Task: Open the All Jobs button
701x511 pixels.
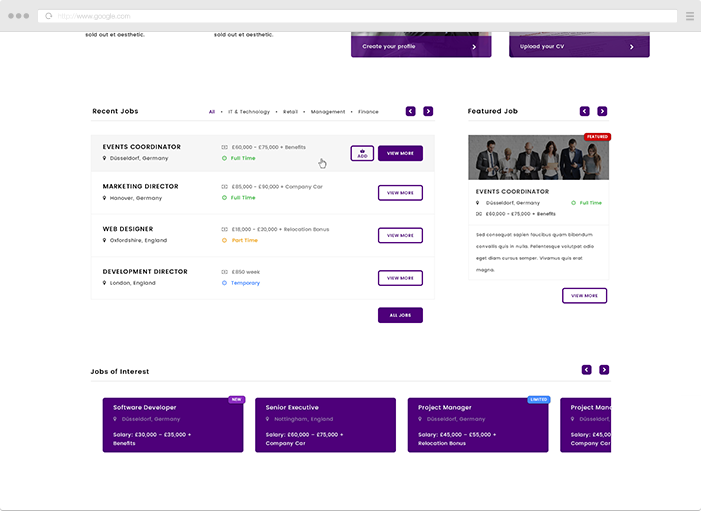Action: 400,315
